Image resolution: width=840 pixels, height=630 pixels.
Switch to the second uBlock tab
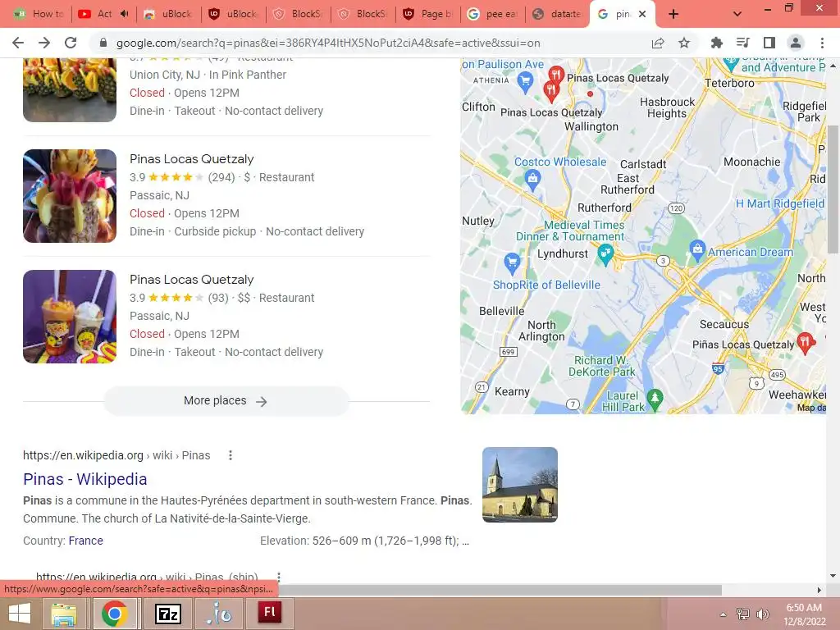[234, 14]
